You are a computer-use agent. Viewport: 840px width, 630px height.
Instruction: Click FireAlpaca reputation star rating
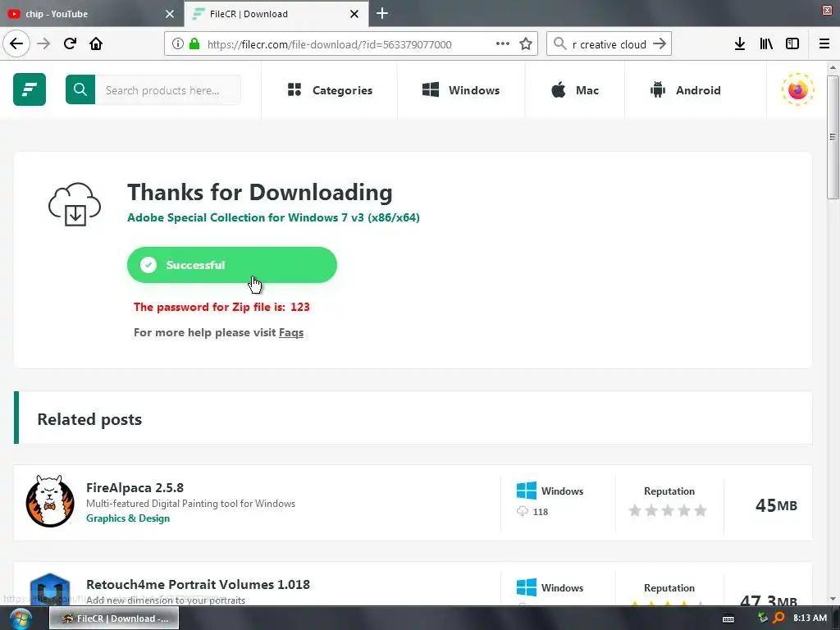[668, 510]
